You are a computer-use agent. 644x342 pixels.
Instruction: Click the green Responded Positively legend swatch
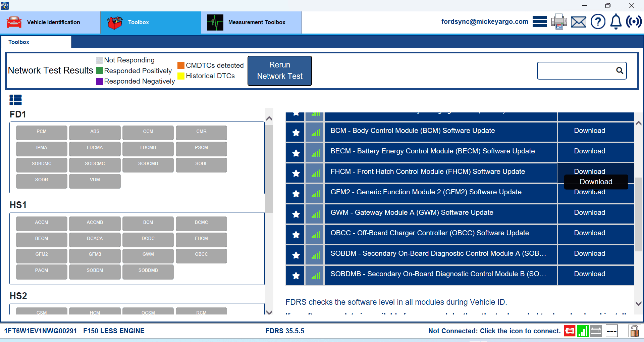click(99, 71)
